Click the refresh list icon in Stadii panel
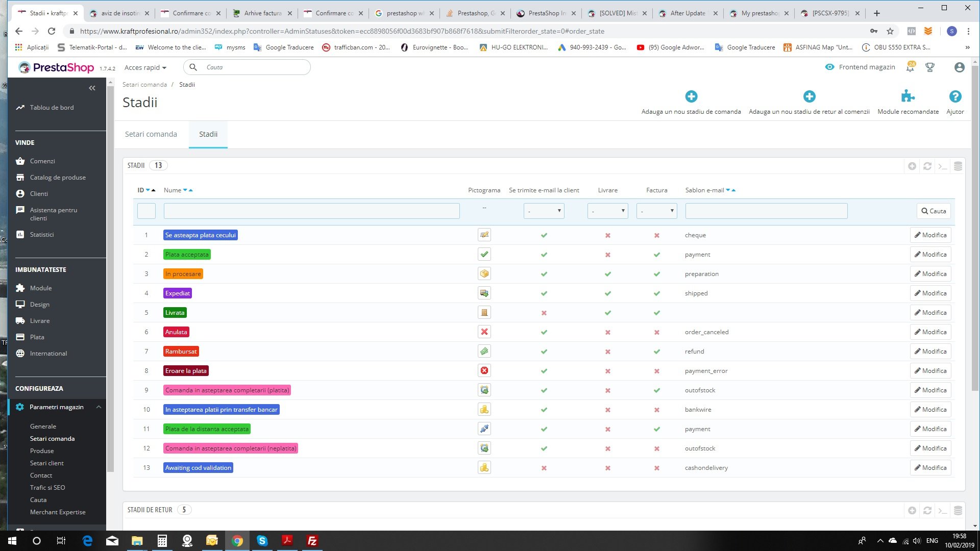This screenshot has height=551, width=980. 927,166
